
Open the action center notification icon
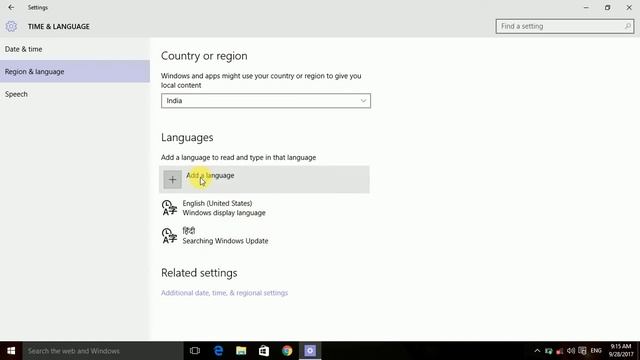click(582, 351)
